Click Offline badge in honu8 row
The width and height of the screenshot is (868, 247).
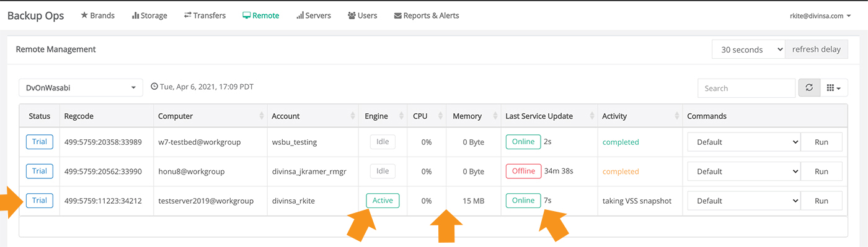(523, 171)
